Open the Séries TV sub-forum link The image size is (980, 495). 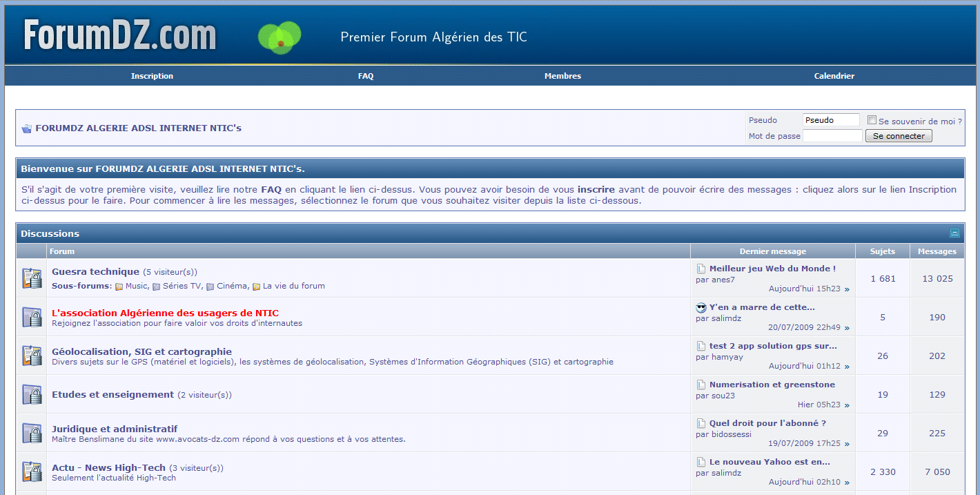point(182,286)
